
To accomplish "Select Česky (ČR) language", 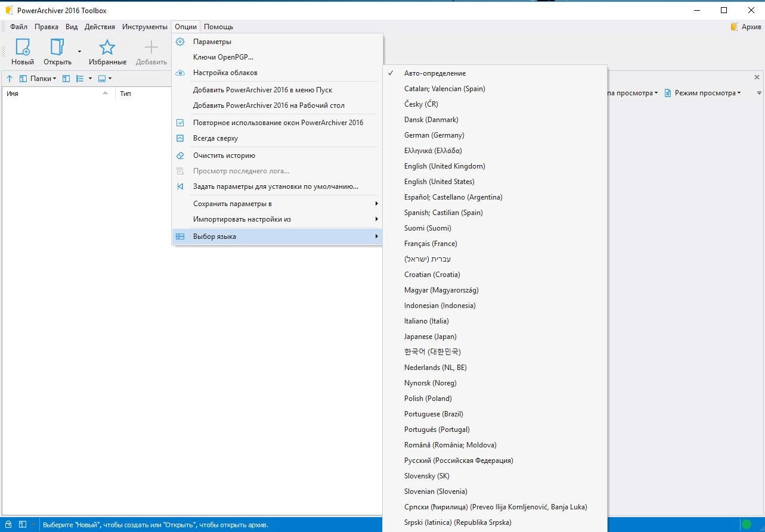I will click(x=495, y=104).
